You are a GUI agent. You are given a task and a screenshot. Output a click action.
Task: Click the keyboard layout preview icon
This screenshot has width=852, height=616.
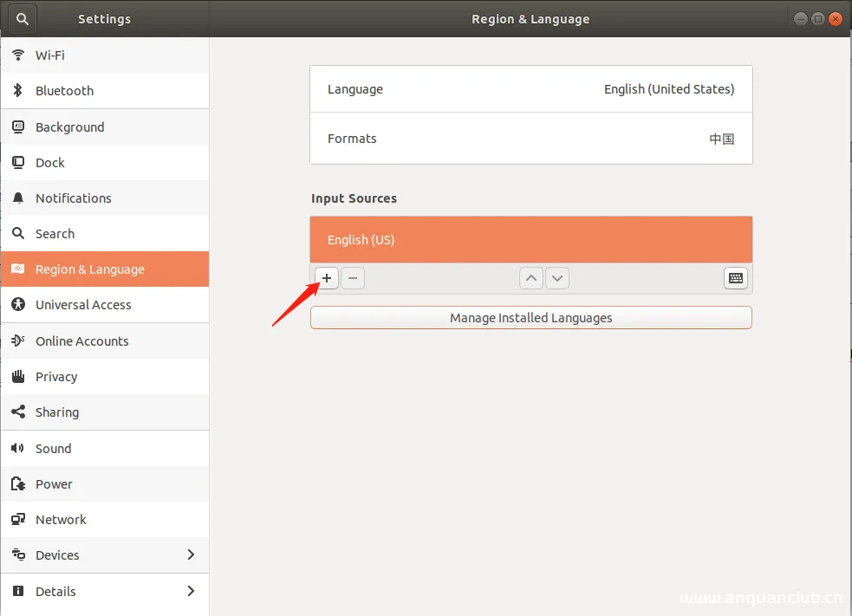pos(735,278)
